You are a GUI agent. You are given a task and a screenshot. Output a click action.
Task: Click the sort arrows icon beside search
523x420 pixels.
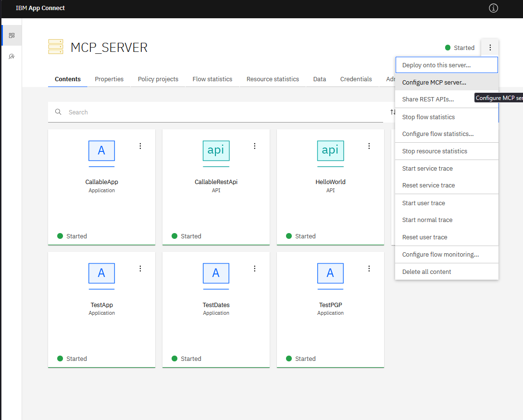pyautogui.click(x=393, y=112)
